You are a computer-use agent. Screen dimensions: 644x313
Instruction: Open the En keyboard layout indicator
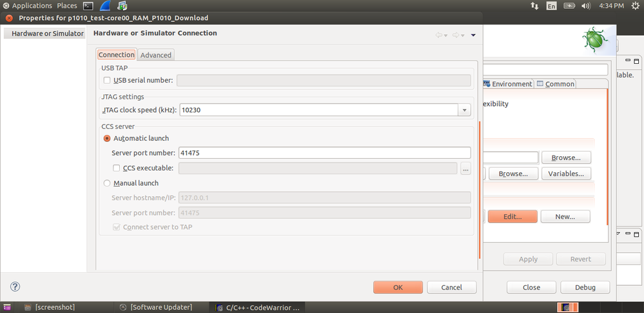(x=551, y=6)
